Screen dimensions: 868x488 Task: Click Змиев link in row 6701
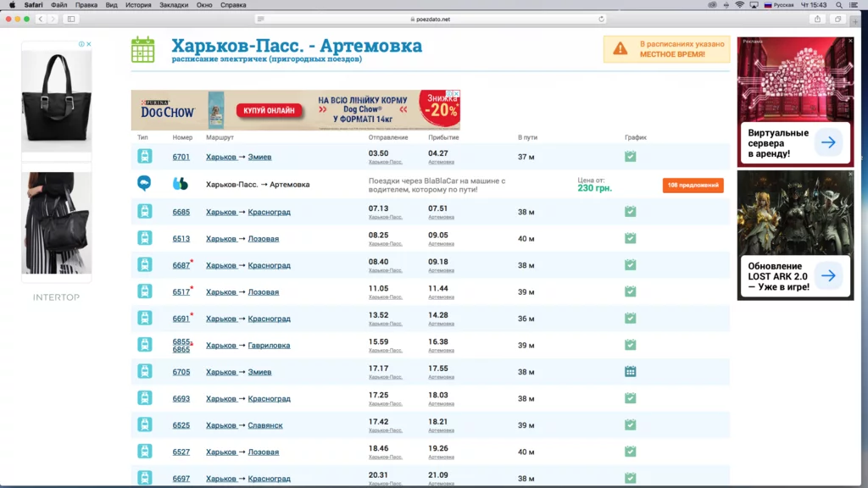(259, 157)
